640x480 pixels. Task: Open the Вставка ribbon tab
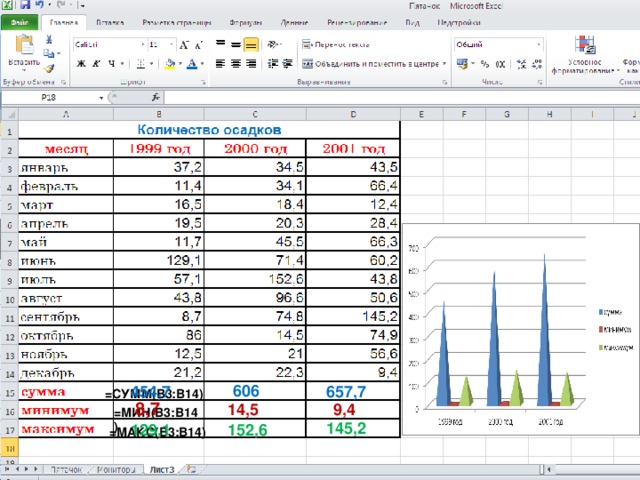[x=110, y=23]
